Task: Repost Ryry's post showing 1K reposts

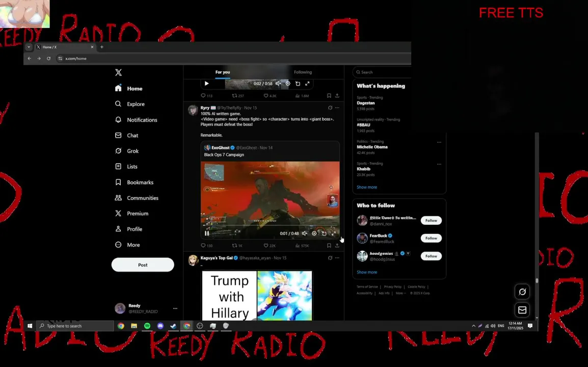Action: (x=237, y=245)
